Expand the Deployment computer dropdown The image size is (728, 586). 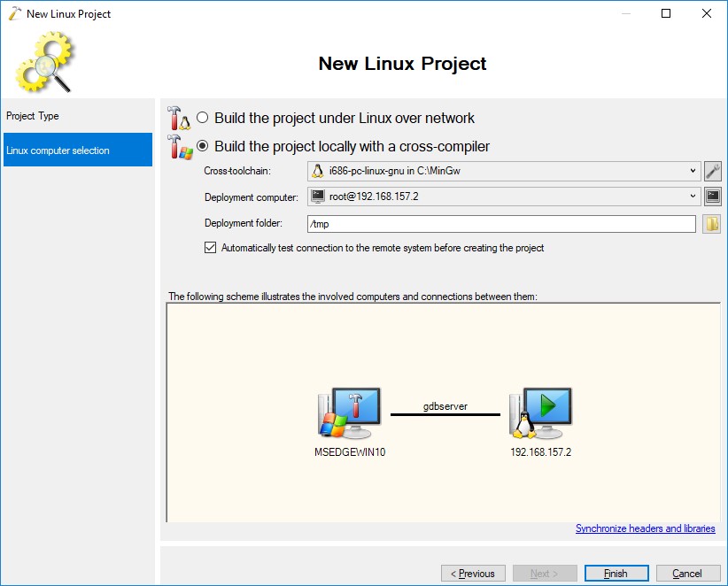click(692, 197)
